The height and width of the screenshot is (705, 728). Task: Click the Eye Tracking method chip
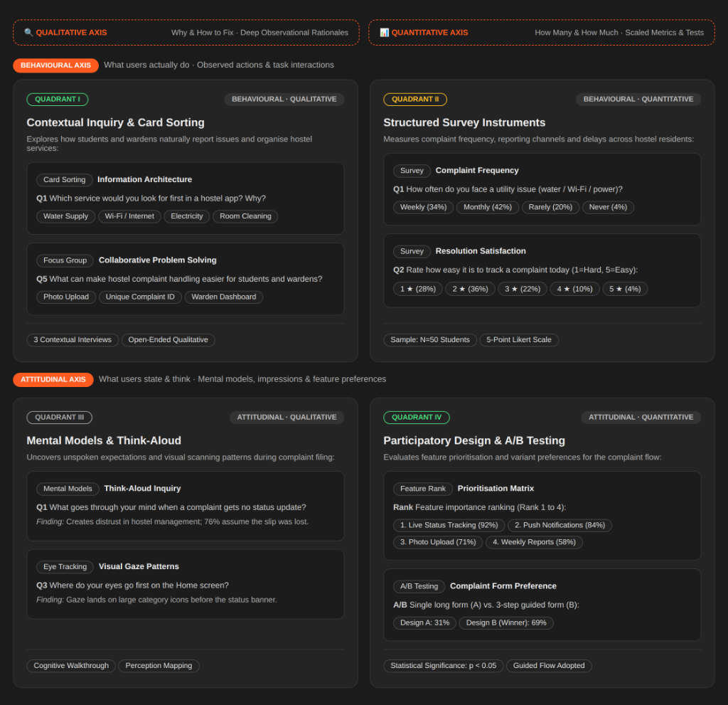[65, 567]
